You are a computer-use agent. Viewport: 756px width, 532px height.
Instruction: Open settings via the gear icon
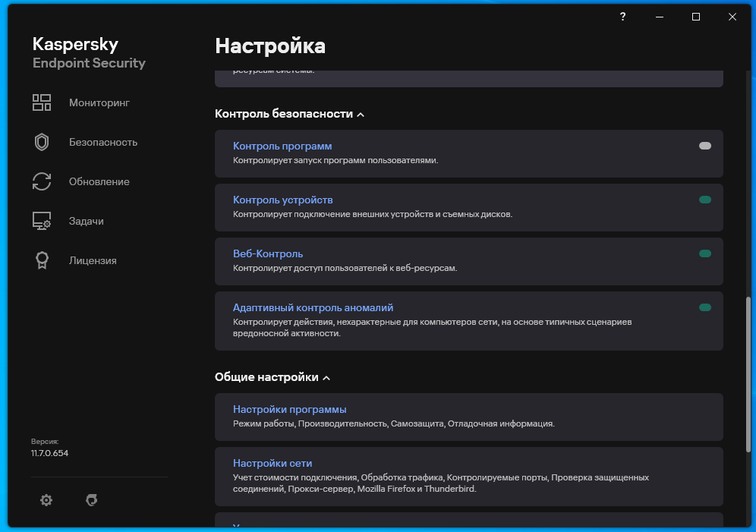(46, 500)
